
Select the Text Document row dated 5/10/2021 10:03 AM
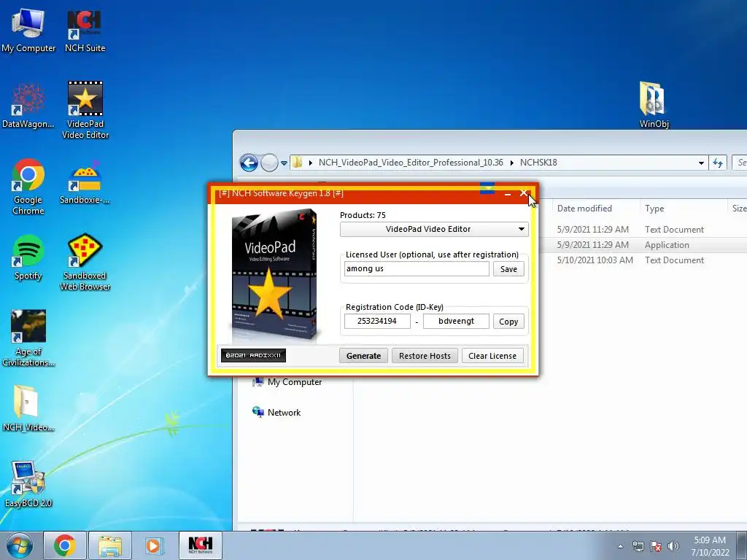click(x=643, y=260)
